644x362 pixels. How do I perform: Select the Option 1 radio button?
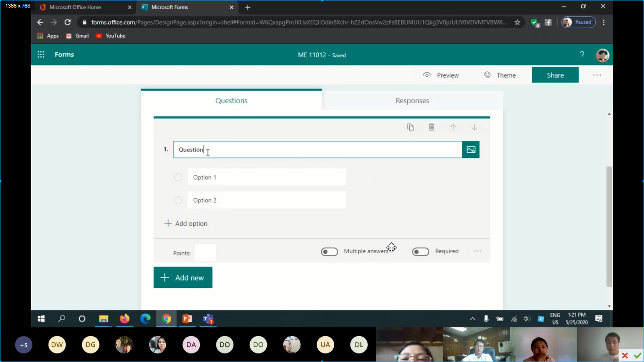point(178,177)
